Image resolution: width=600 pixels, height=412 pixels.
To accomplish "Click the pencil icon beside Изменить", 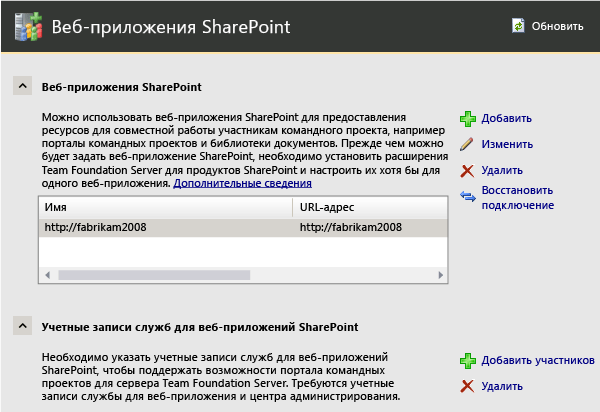I will [467, 145].
